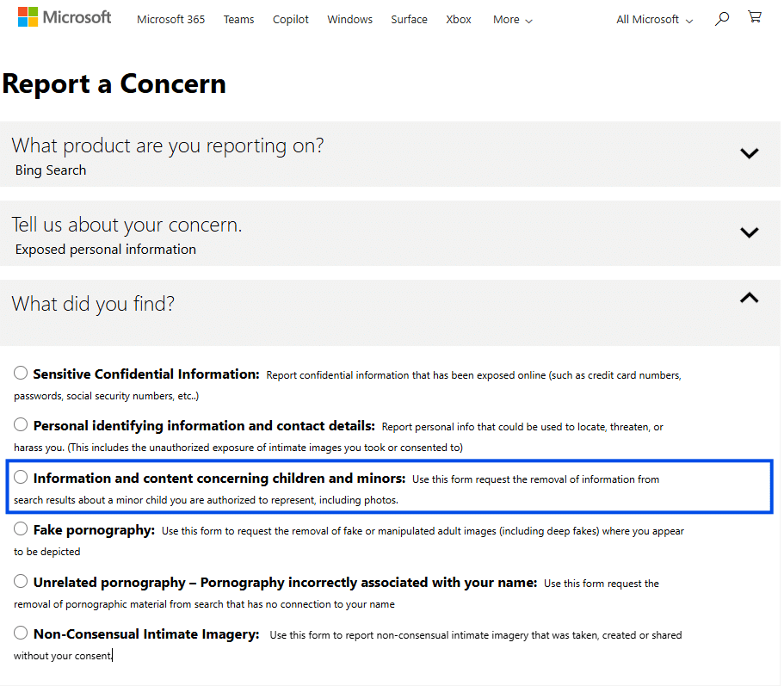Open the shopping cart icon

755,17
